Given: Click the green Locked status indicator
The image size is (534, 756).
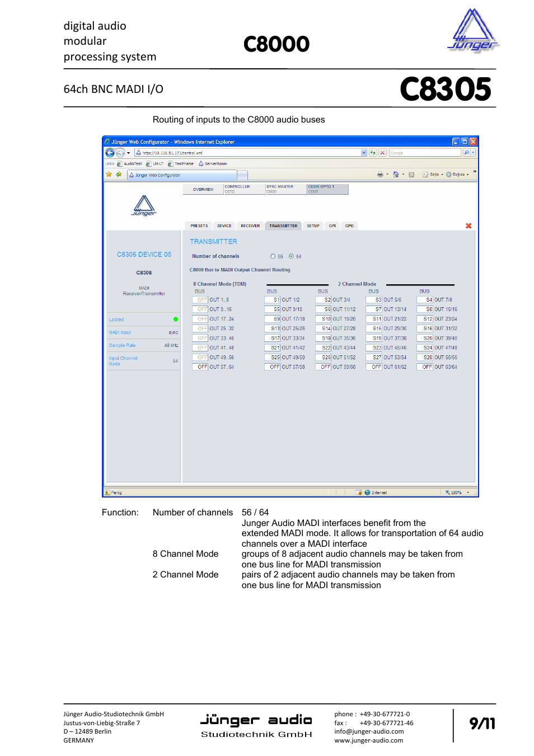Looking at the screenshot, I should (x=176, y=320).
